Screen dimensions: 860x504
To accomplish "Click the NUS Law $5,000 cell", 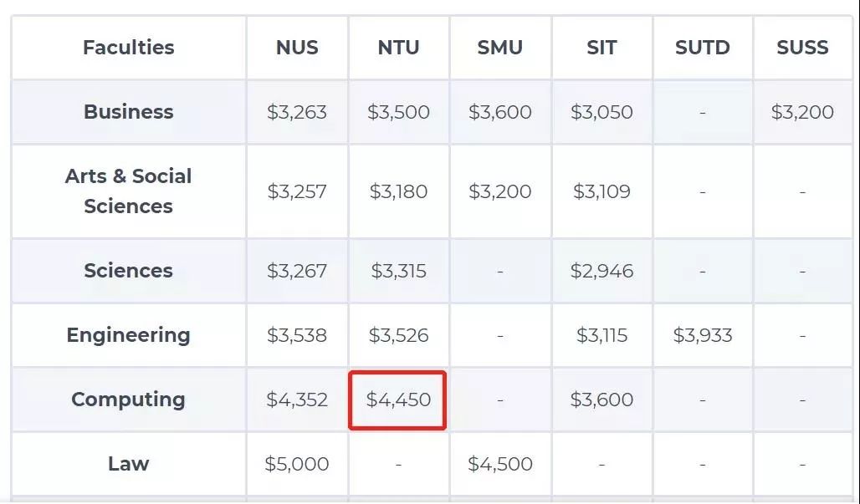I will click(x=297, y=464).
